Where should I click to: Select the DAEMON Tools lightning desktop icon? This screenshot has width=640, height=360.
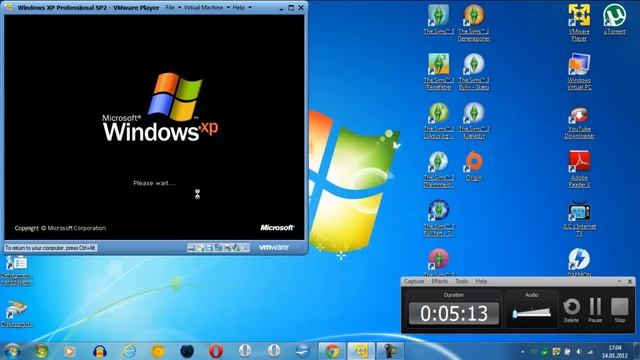click(579, 261)
